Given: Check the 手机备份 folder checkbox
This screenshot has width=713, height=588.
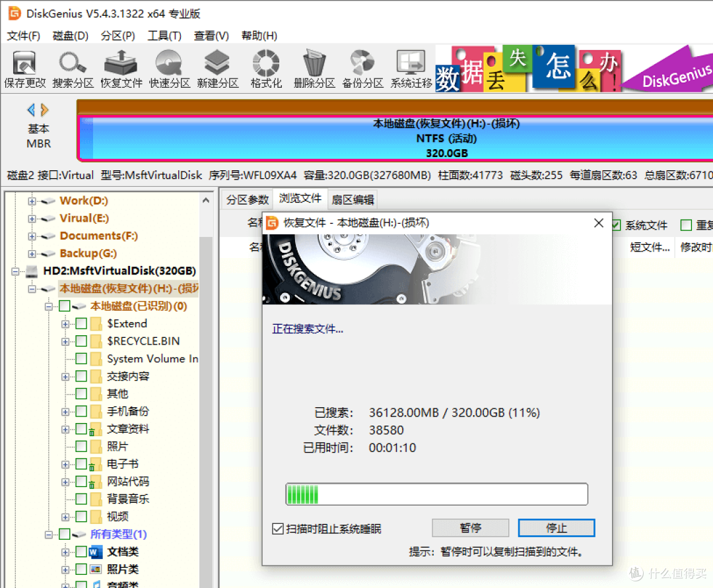Looking at the screenshot, I should click(x=81, y=412).
